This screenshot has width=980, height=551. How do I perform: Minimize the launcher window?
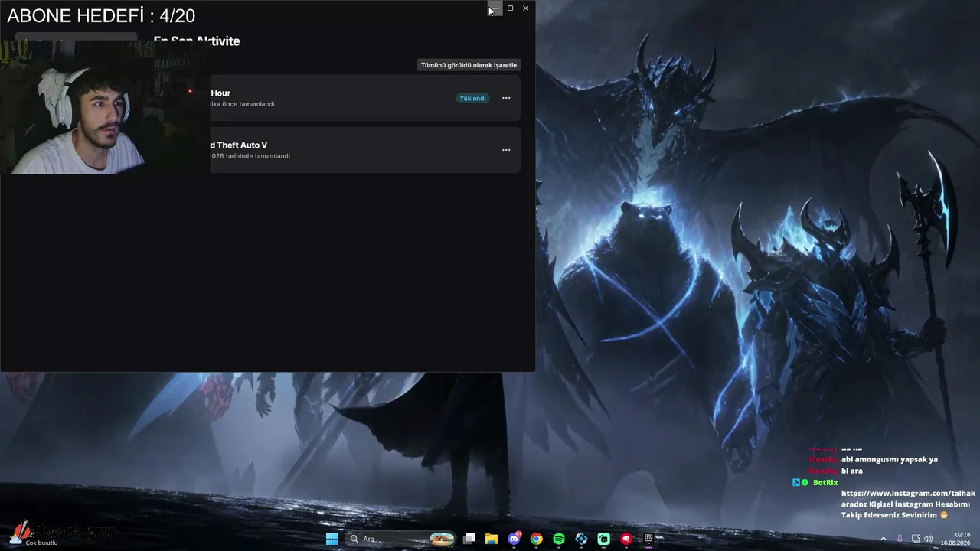point(495,8)
